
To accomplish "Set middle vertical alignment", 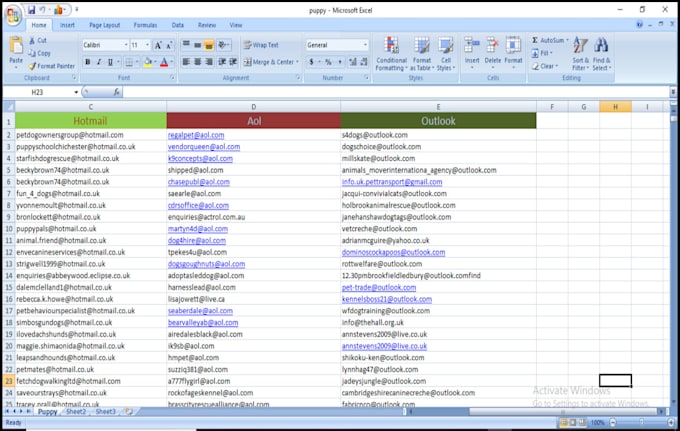I will (x=197, y=44).
